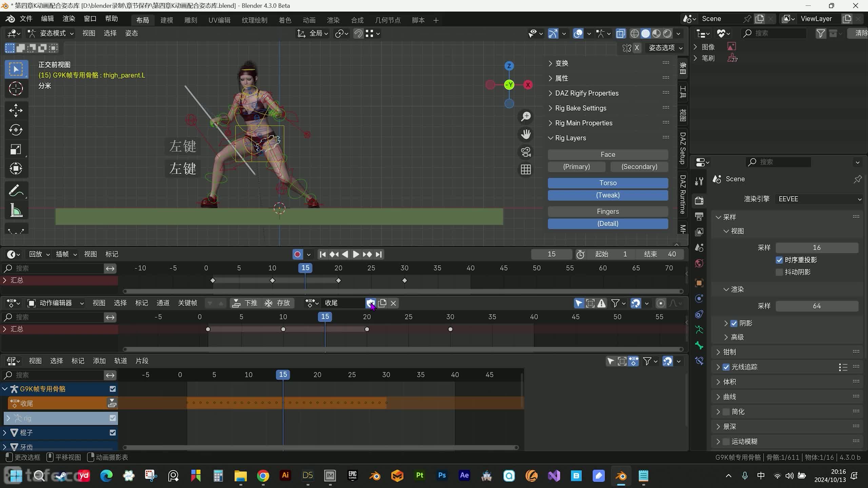868x488 pixels.
Task: Open the Object properties tab icon
Action: coord(699,283)
